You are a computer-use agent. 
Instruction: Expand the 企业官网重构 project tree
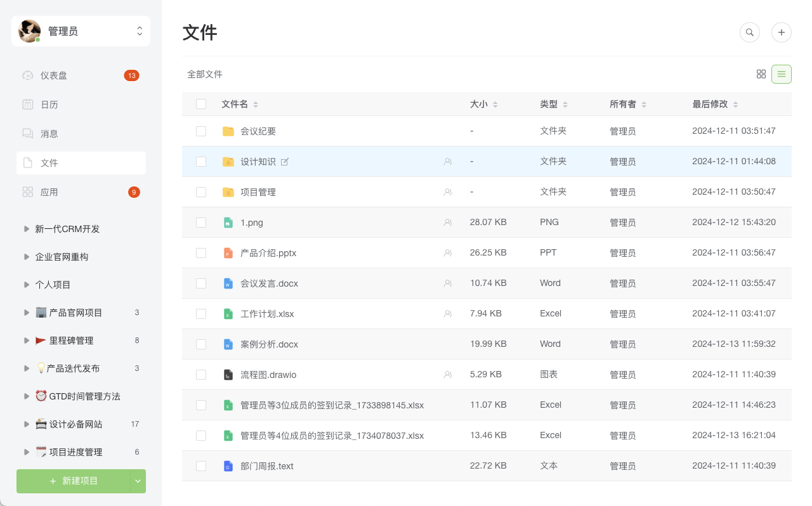[27, 257]
